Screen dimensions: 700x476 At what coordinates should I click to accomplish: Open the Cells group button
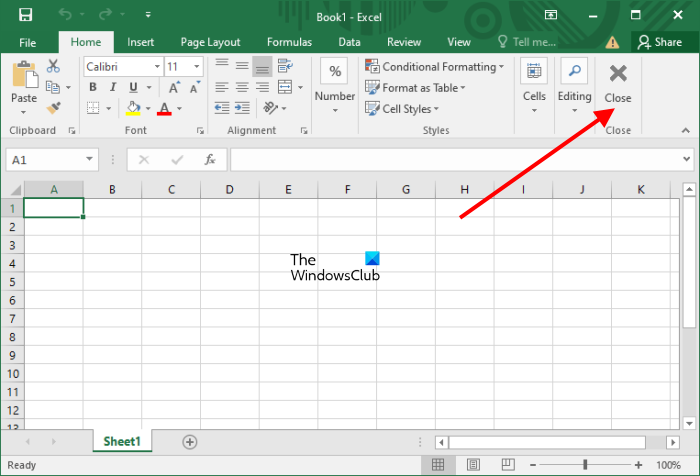[x=534, y=86]
